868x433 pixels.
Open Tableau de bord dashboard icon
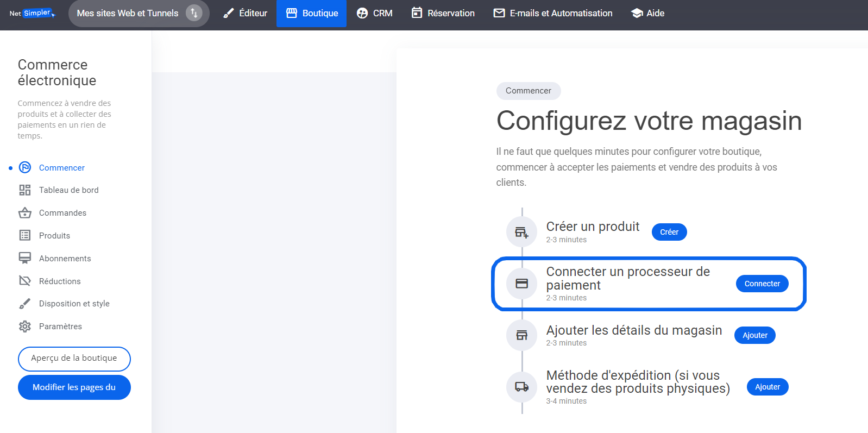[x=25, y=190]
